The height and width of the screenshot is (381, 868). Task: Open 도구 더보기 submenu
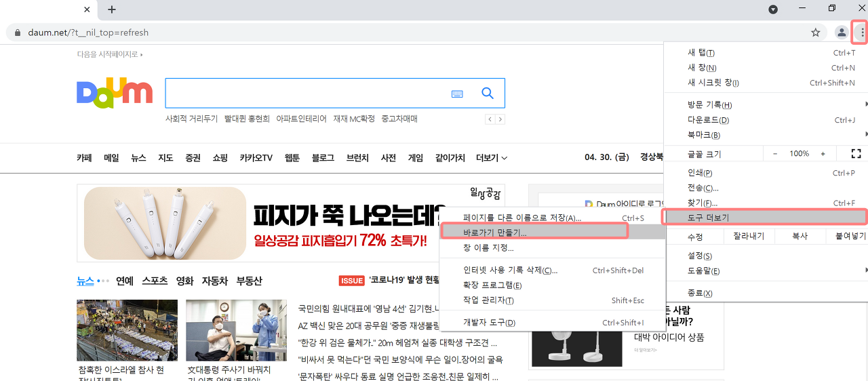[766, 218]
